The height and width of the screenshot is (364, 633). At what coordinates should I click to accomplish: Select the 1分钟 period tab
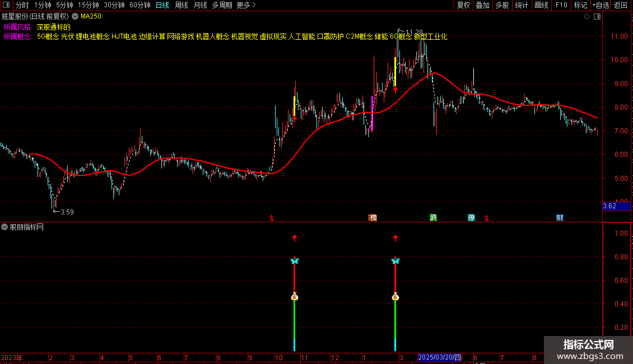click(x=43, y=5)
